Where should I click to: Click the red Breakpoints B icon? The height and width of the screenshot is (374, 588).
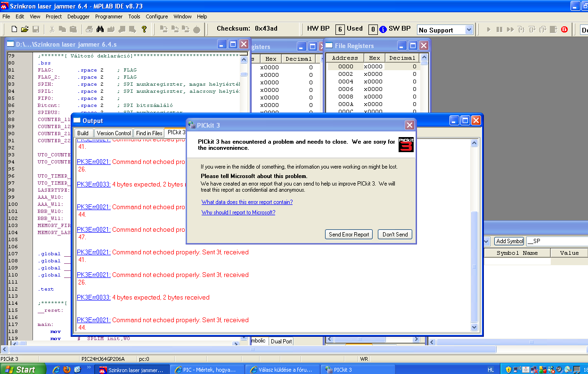pyautogui.click(x=564, y=30)
